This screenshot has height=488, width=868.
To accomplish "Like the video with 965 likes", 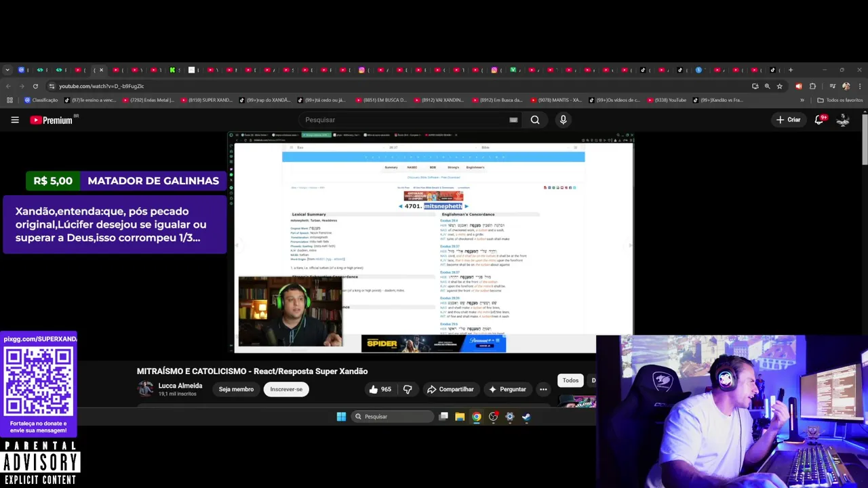I will pos(380,390).
